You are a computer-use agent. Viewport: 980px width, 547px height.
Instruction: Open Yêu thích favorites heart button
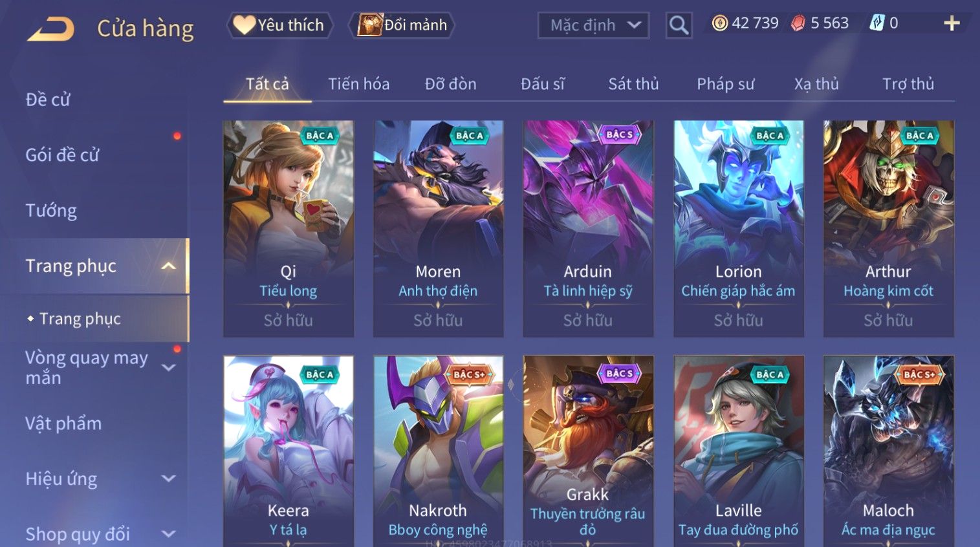pos(279,25)
